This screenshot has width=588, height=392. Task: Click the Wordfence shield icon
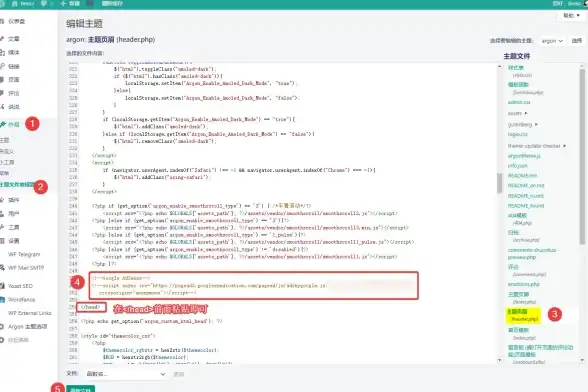[x=2, y=299]
